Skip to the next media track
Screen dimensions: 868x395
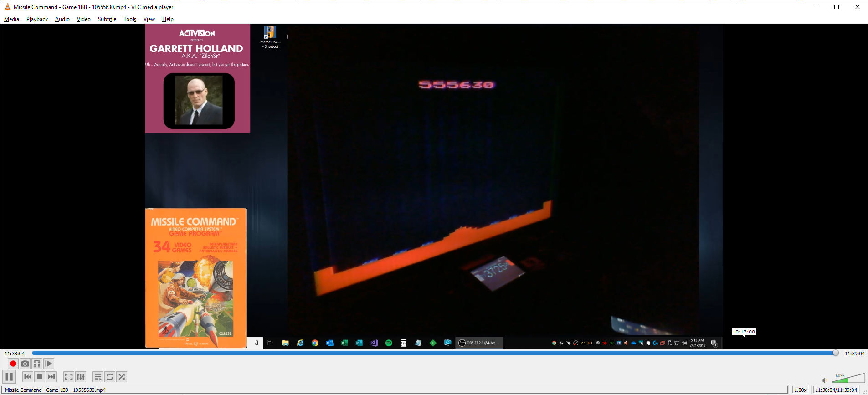point(51,377)
